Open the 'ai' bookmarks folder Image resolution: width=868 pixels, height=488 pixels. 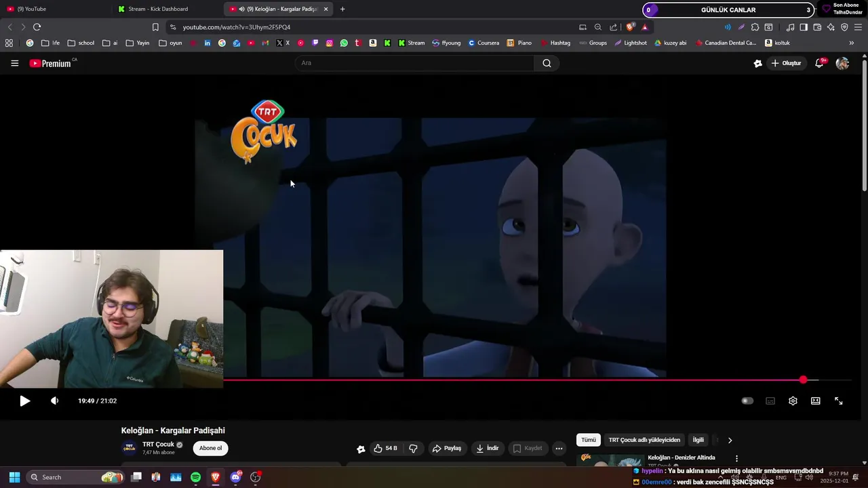tap(110, 43)
